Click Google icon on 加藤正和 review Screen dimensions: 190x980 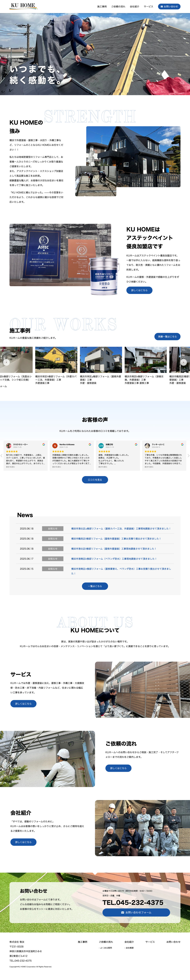(136, 444)
